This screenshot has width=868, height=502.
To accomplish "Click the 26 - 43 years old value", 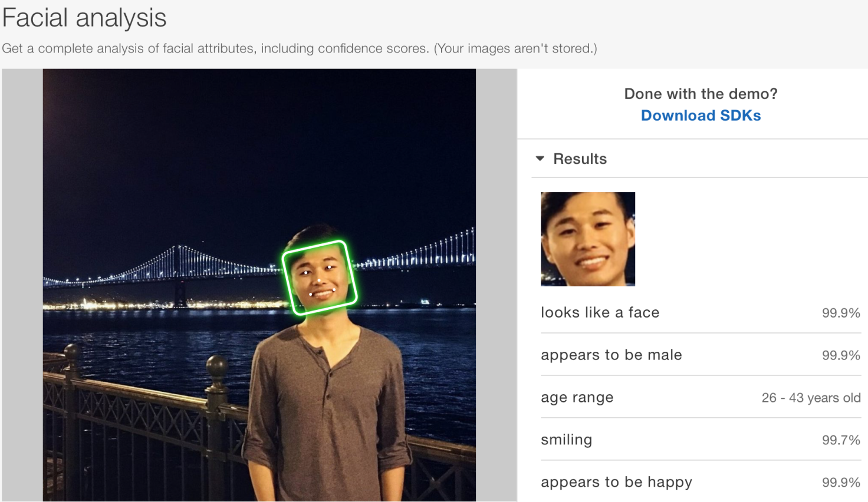I will pyautogui.click(x=811, y=398).
